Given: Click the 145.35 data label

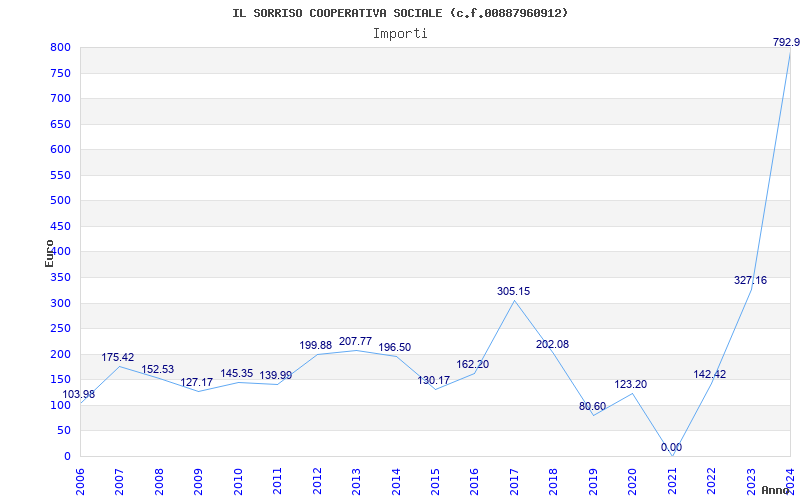Looking at the screenshot, I should (236, 373).
